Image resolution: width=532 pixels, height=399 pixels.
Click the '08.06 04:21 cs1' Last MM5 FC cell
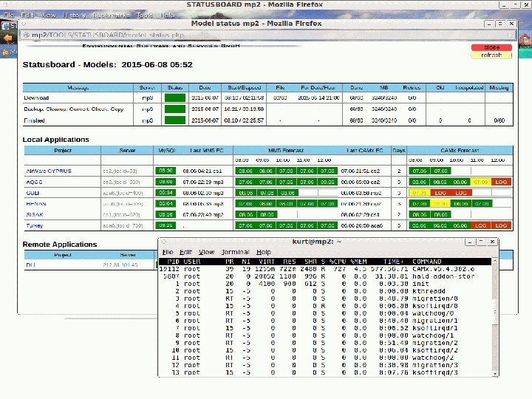[203, 171]
